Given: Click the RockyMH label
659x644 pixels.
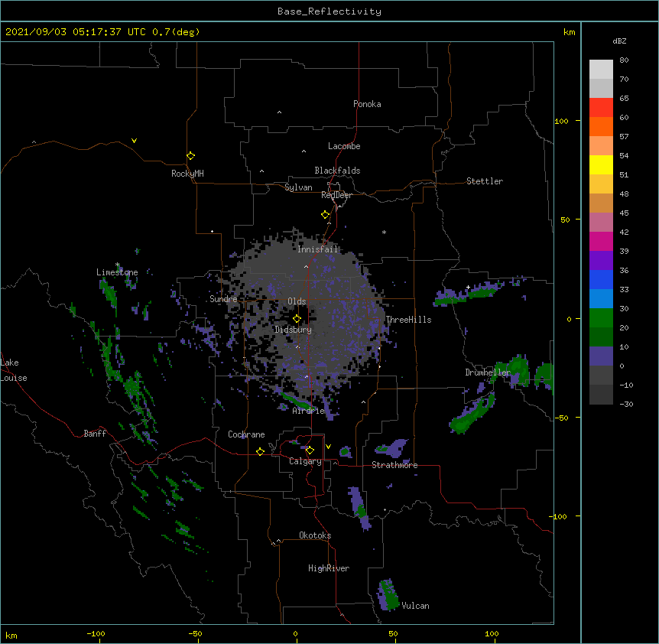Looking at the screenshot, I should pos(187,174).
